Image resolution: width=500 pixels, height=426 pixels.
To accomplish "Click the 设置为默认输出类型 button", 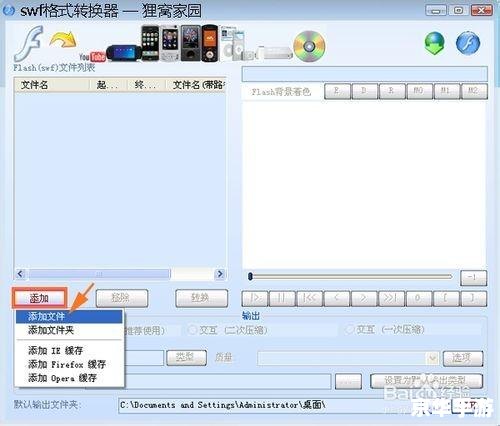I will click(x=426, y=381).
